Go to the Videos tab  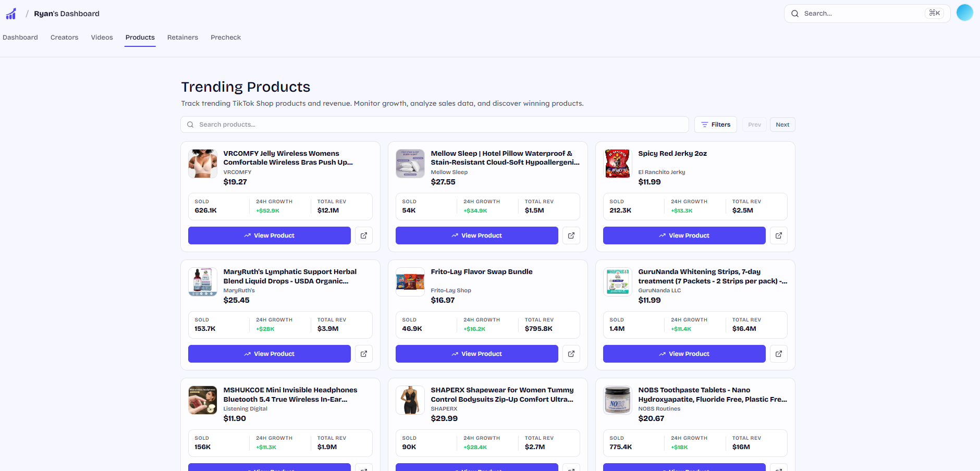[102, 38]
